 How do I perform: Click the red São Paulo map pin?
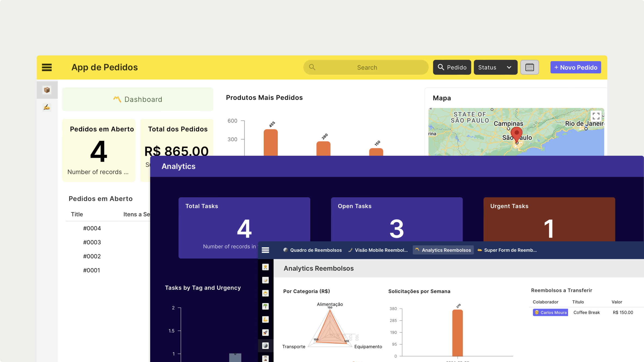[x=516, y=133]
